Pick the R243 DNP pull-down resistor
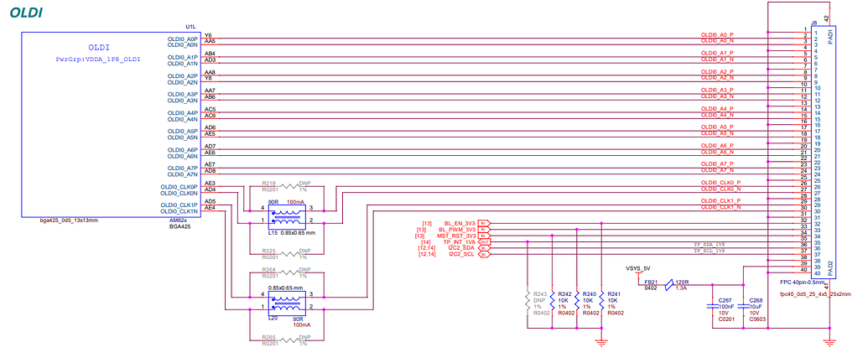This screenshot has height=363, width=868. pos(528,301)
